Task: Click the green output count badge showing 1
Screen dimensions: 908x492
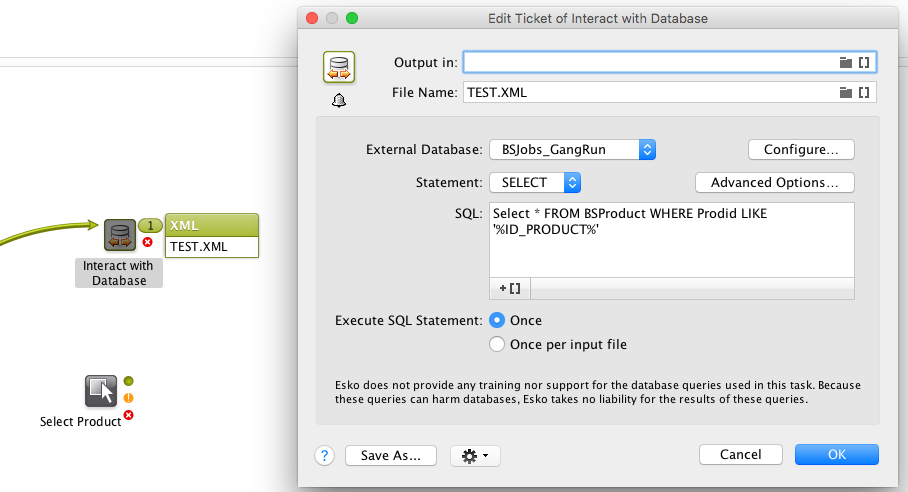Action: [x=151, y=225]
